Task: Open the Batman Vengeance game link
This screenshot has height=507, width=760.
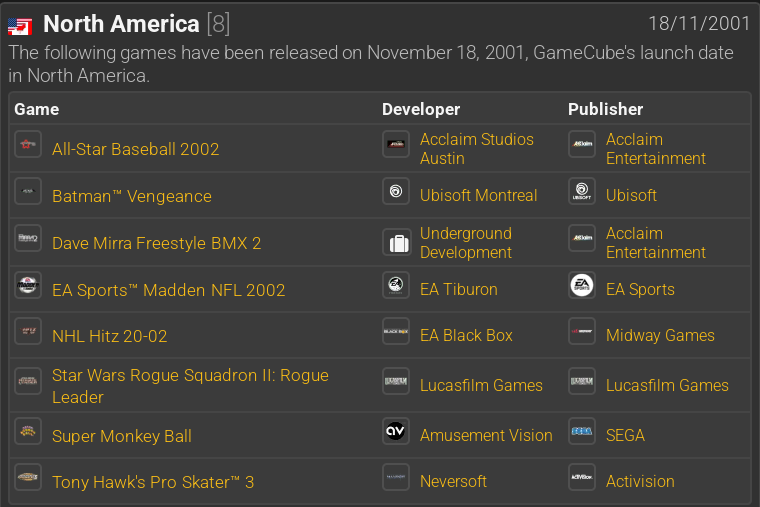Action: coord(131,196)
